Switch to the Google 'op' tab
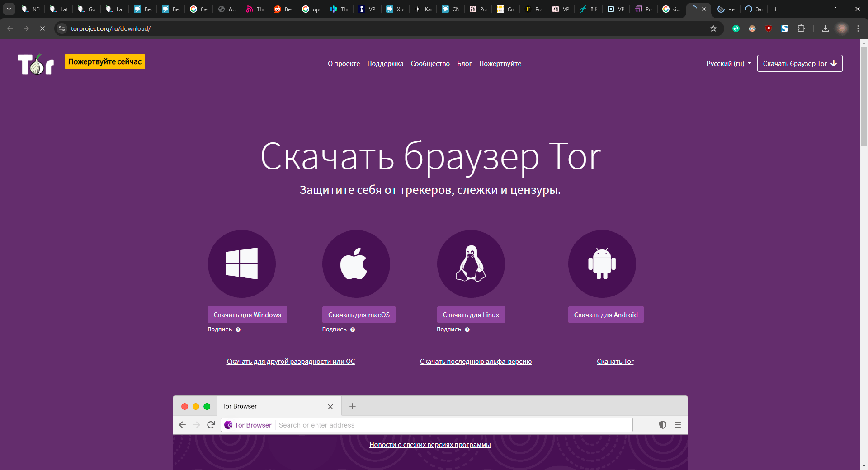868x470 pixels. pyautogui.click(x=311, y=9)
